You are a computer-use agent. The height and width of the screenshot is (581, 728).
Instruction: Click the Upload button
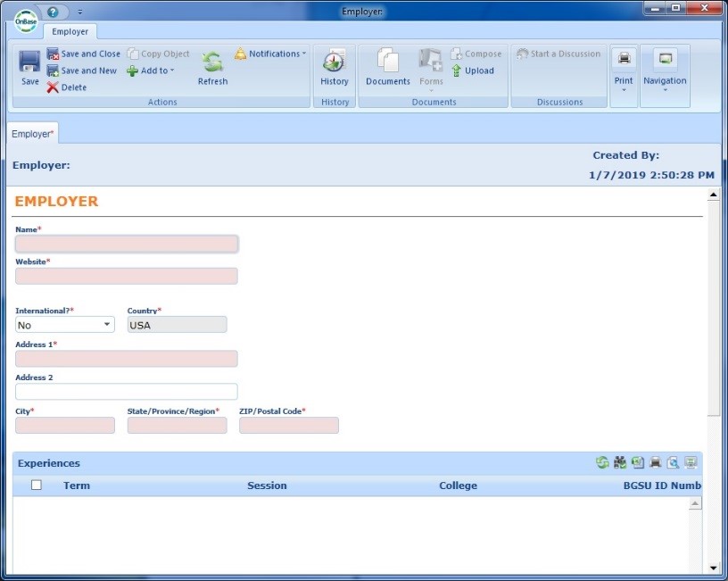click(x=472, y=71)
